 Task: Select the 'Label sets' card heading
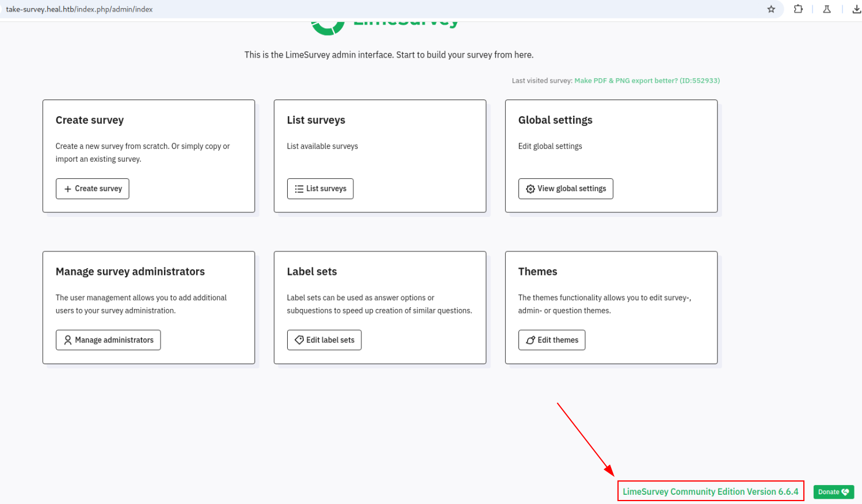(312, 272)
